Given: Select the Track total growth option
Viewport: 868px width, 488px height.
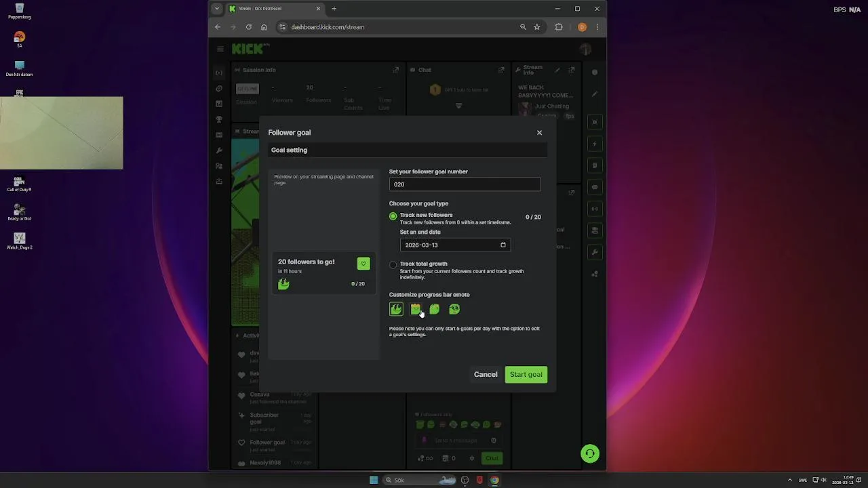Looking at the screenshot, I should (393, 265).
